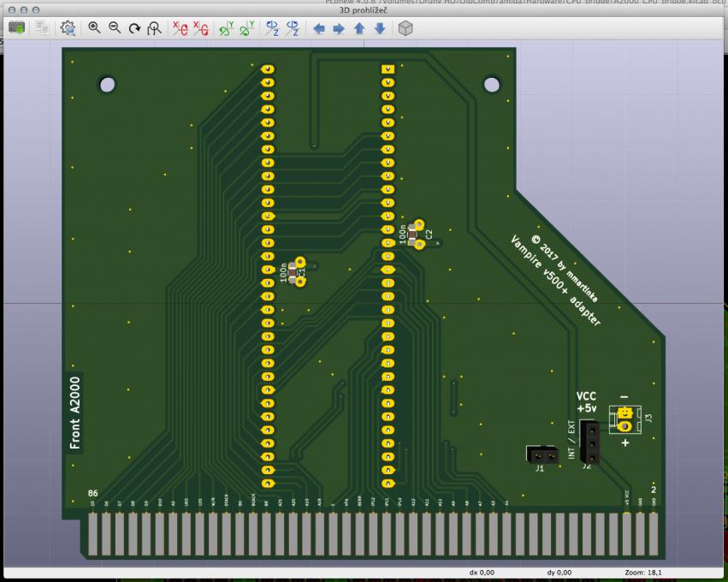Move board down with arrow
This screenshot has height=582, width=728.
point(379,28)
